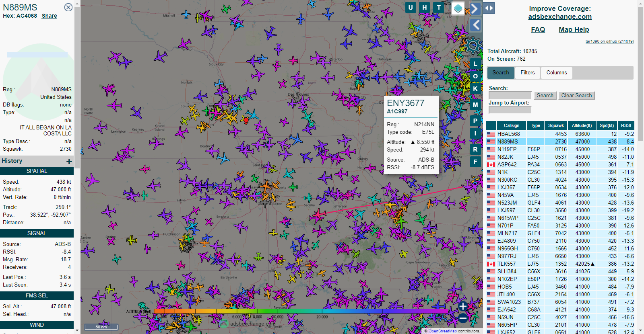Select the SWA1023 table row

(560, 302)
